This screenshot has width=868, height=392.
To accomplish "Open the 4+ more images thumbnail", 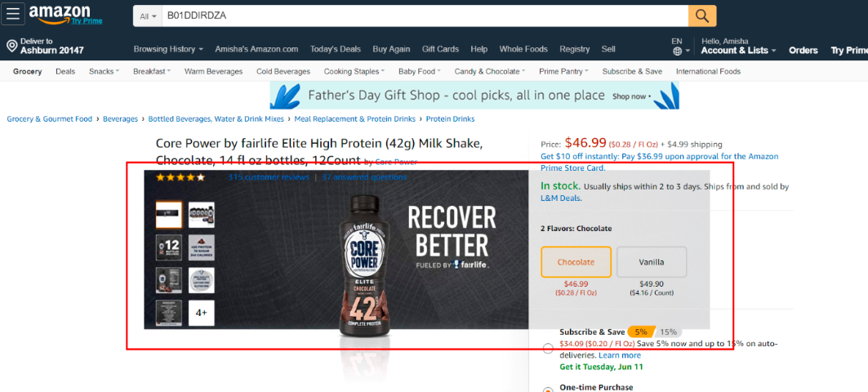I will pyautogui.click(x=202, y=313).
